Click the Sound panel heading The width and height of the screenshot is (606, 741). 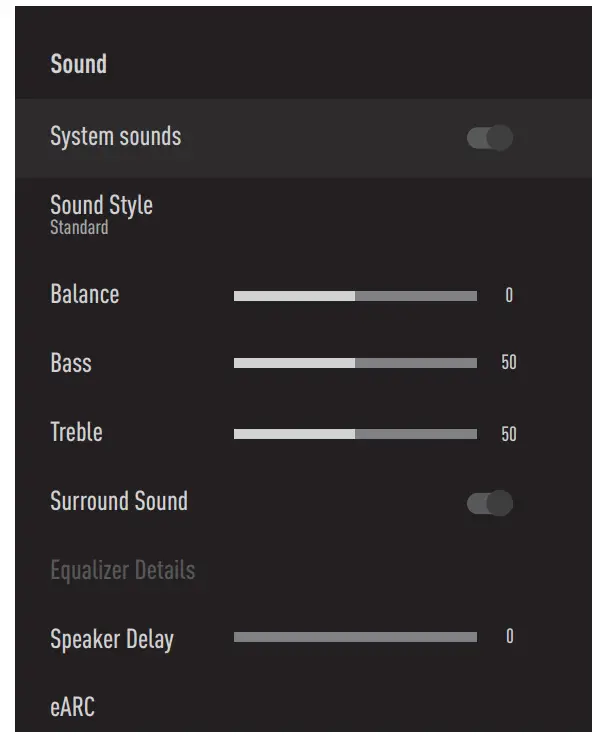coord(78,64)
